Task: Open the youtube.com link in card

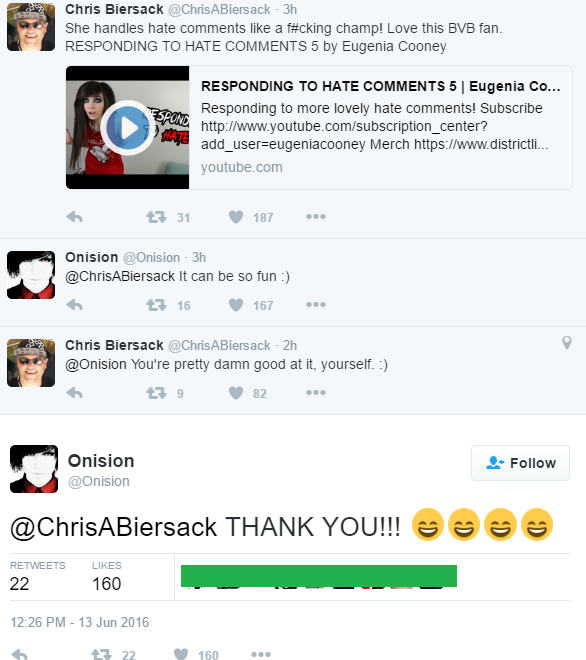Action: [x=242, y=167]
